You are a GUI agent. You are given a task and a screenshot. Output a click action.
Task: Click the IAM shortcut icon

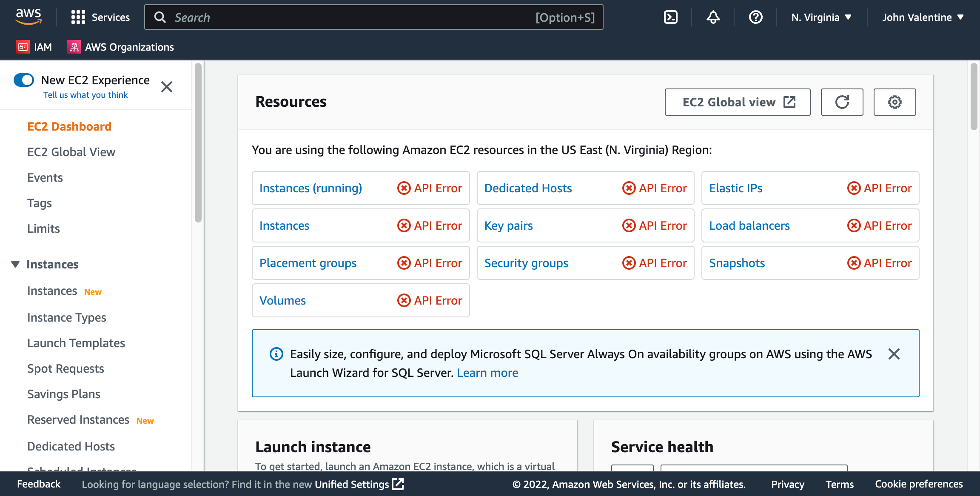[23, 47]
